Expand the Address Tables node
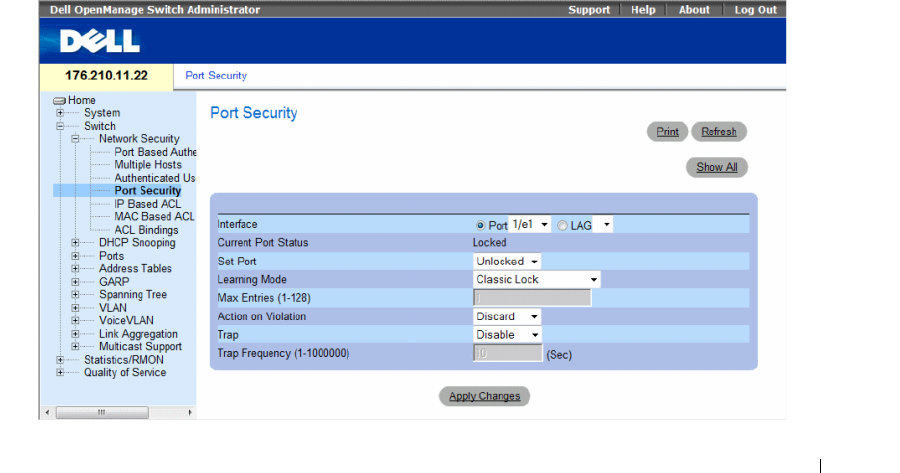Image resolution: width=900 pixels, height=473 pixels. pyautogui.click(x=75, y=269)
